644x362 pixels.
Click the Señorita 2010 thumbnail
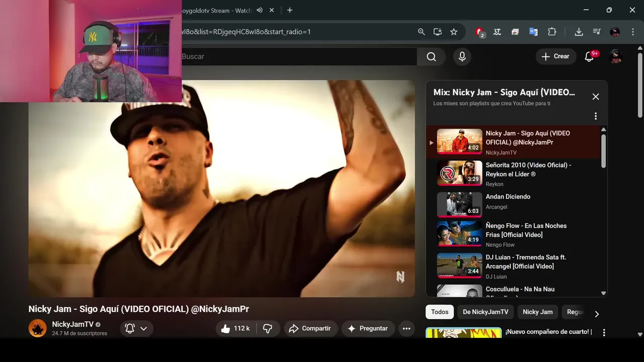(459, 173)
